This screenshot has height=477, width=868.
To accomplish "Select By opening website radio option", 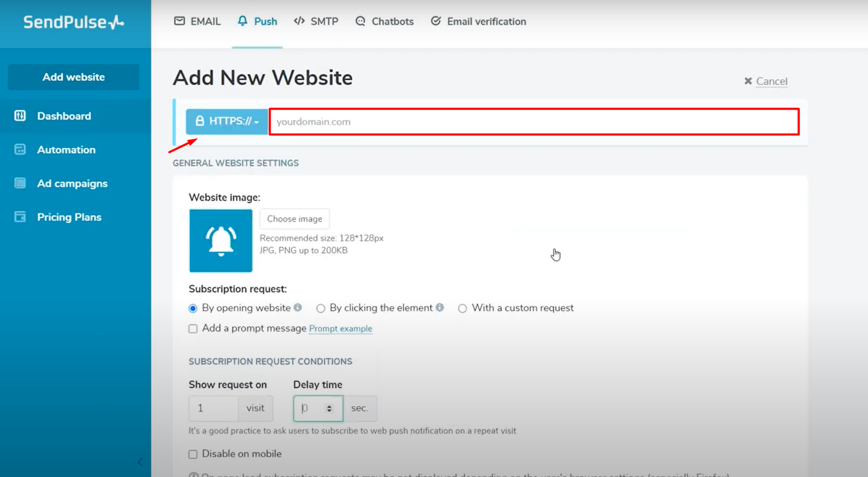I will pos(193,308).
